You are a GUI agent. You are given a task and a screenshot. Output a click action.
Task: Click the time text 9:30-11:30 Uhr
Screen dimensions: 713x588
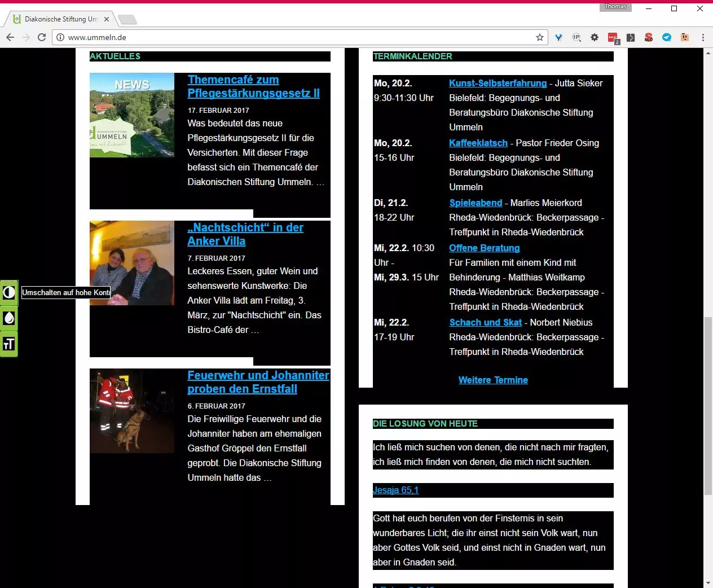point(404,98)
